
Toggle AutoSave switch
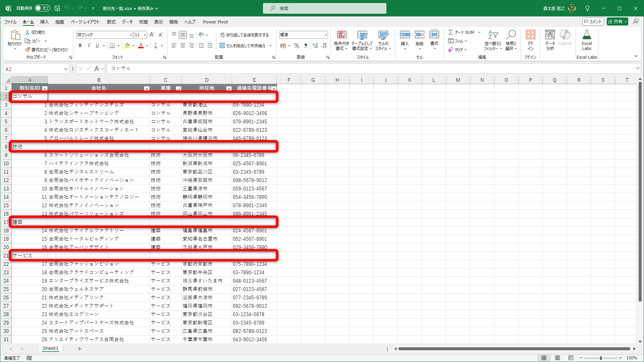pyautogui.click(x=42, y=8)
